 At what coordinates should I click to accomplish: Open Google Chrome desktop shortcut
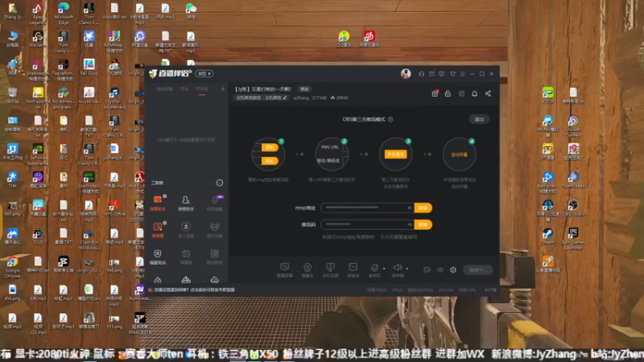(x=12, y=267)
